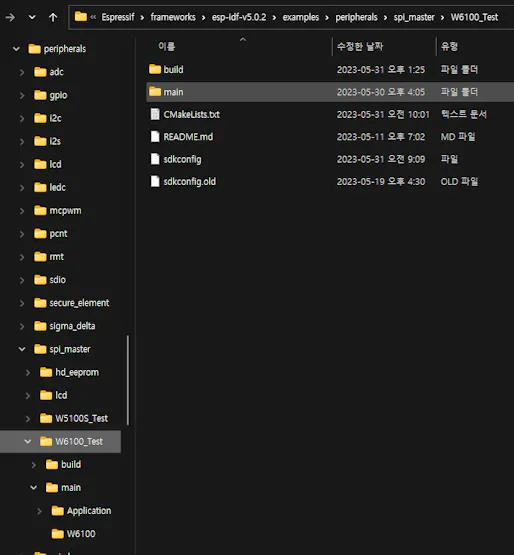The image size is (514, 555).
Task: Open dropdown arrow after spi_master breadcrumb
Action: coord(442,17)
